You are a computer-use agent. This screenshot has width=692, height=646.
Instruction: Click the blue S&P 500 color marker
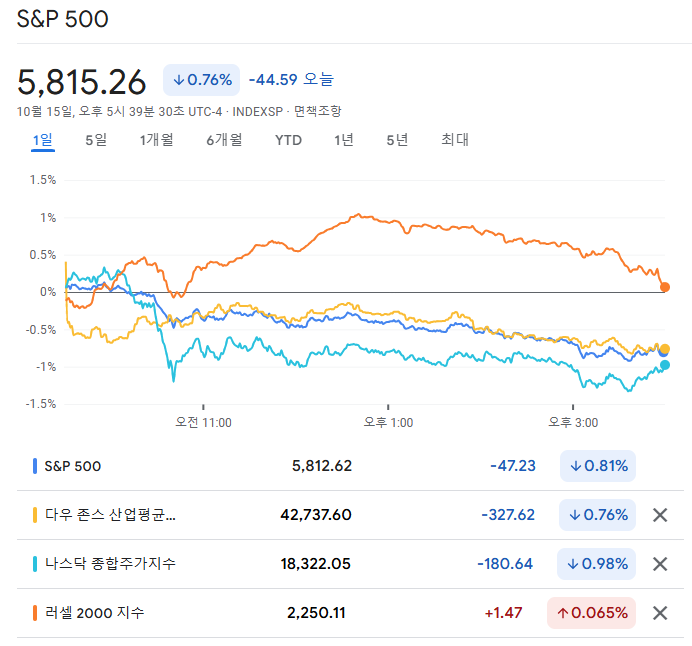coord(35,466)
